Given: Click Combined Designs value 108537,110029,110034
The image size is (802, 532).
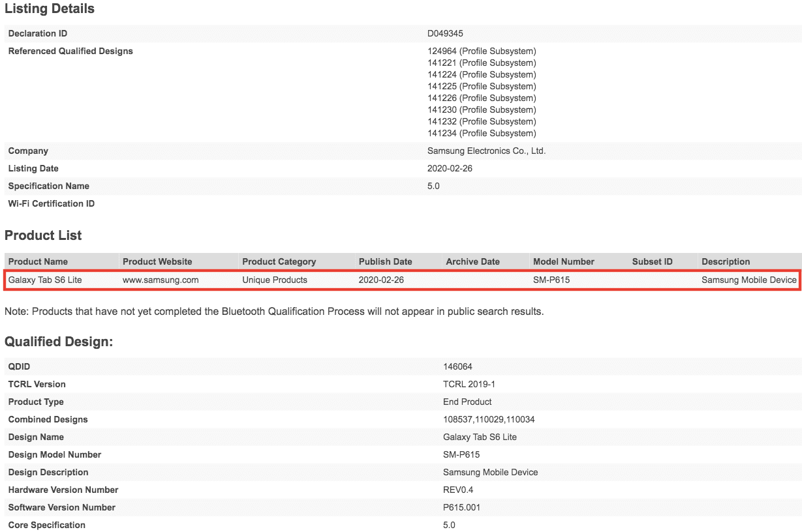Looking at the screenshot, I should [489, 419].
